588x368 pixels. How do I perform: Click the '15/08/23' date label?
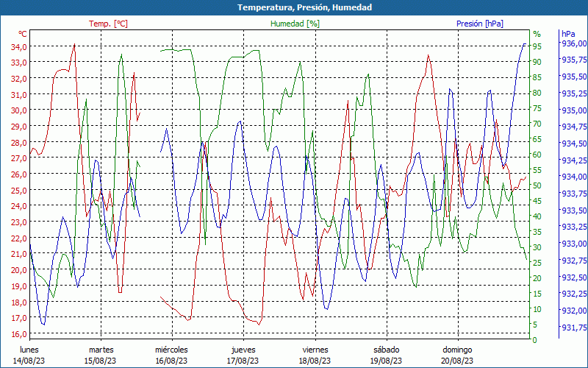[101, 361]
